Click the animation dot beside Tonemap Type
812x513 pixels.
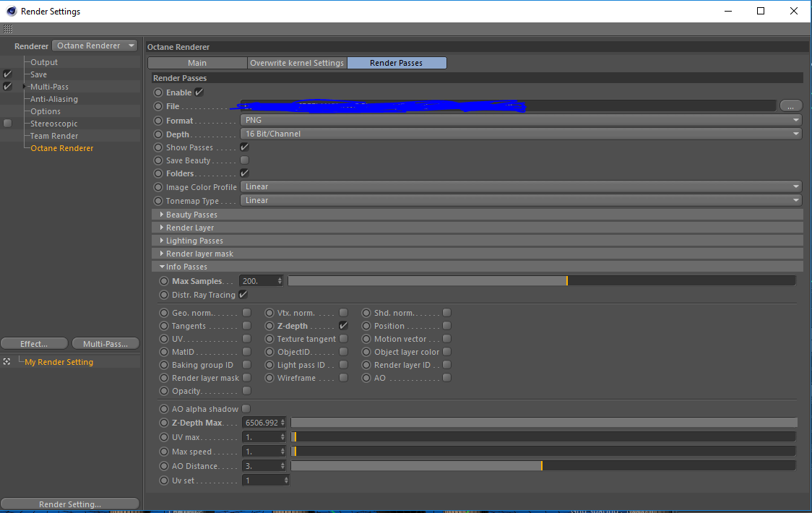tap(158, 201)
